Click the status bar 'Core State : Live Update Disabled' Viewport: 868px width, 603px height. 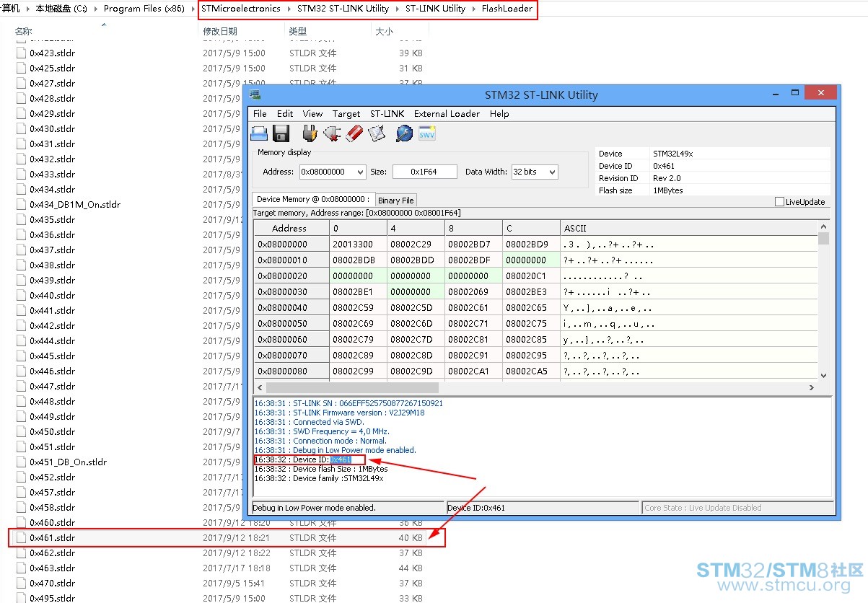pos(737,508)
